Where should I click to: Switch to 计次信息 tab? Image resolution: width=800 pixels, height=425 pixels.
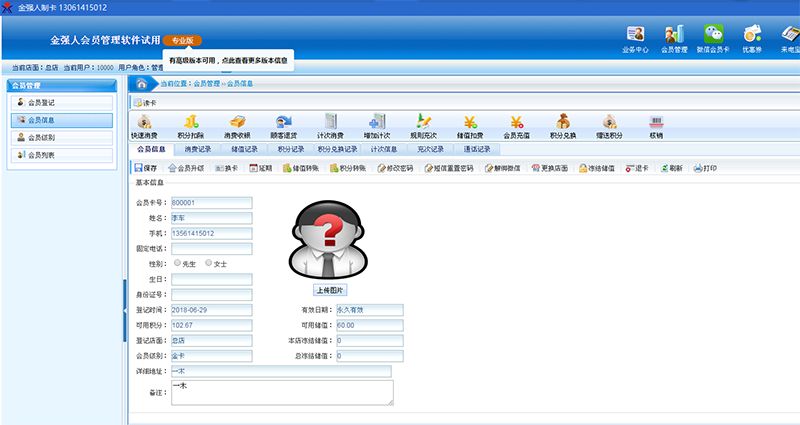coord(384,149)
